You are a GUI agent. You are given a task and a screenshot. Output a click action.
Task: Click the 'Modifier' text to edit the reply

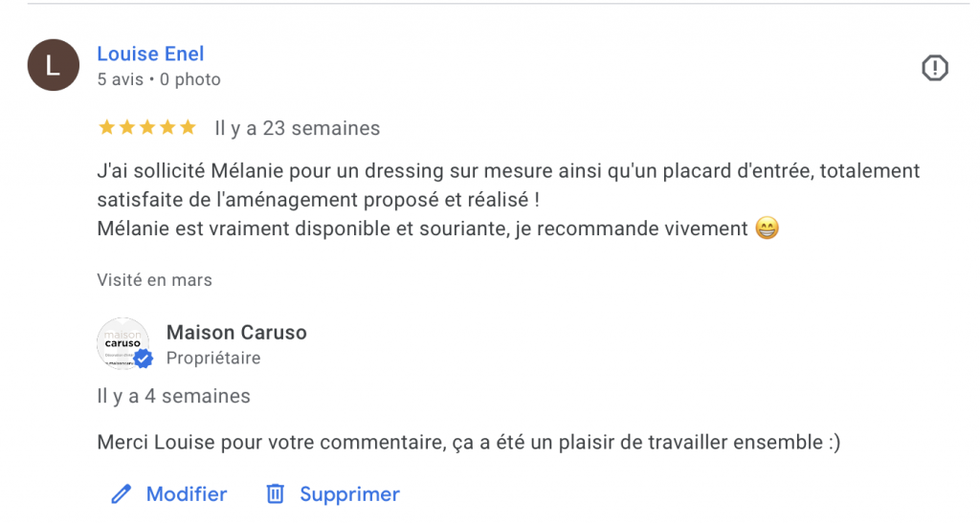(x=187, y=494)
